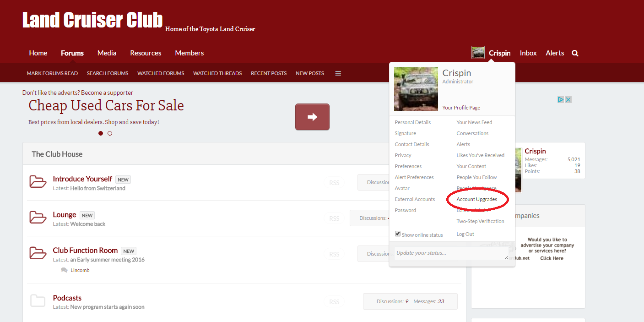This screenshot has width=644, height=322.
Task: Click Search Forums in the sub-navigation
Action: [x=108, y=73]
